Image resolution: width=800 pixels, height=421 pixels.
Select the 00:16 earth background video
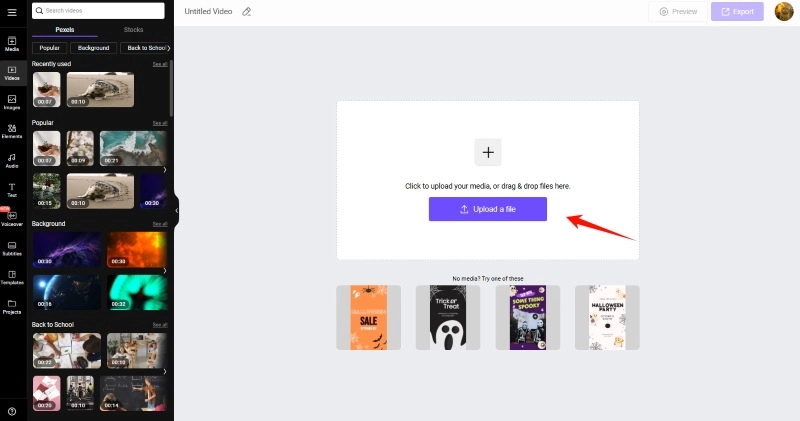pyautogui.click(x=67, y=292)
